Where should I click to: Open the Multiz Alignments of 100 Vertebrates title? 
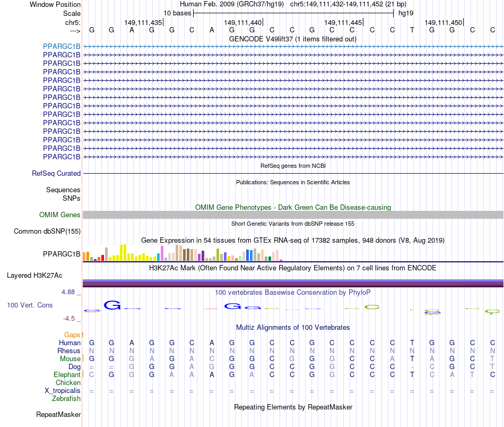[293, 327]
